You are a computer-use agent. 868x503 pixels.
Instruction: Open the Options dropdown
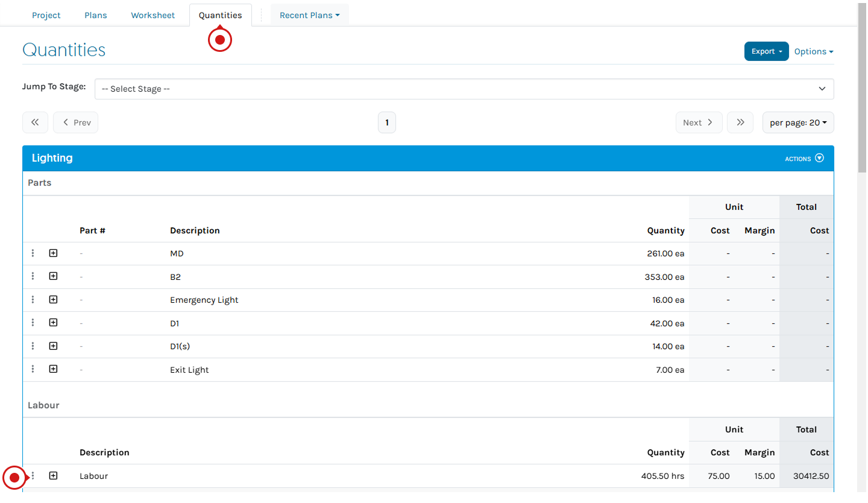(x=814, y=51)
